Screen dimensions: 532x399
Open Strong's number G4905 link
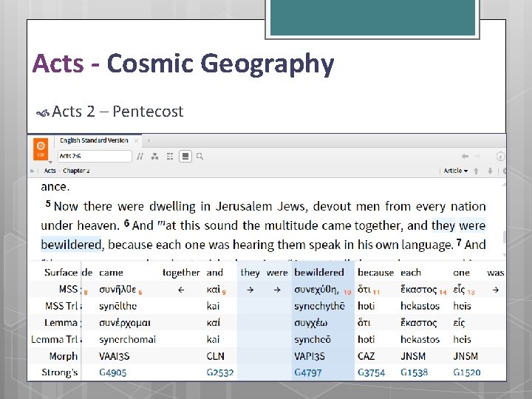[x=112, y=372]
